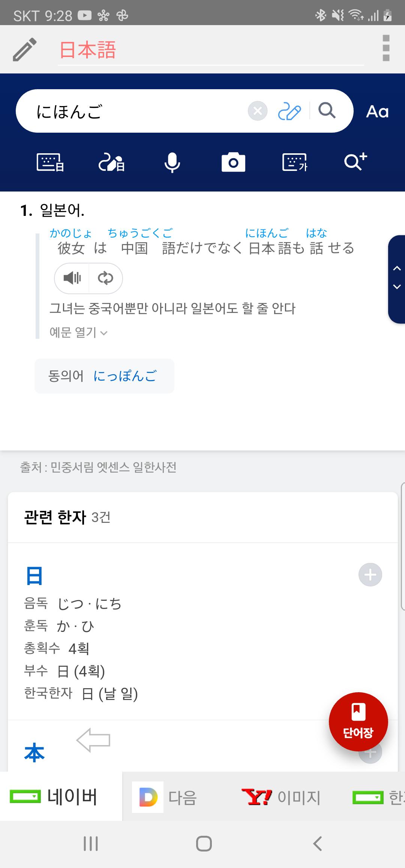Switch to Korean keyboard input
This screenshot has height=868, width=405.
[x=295, y=163]
